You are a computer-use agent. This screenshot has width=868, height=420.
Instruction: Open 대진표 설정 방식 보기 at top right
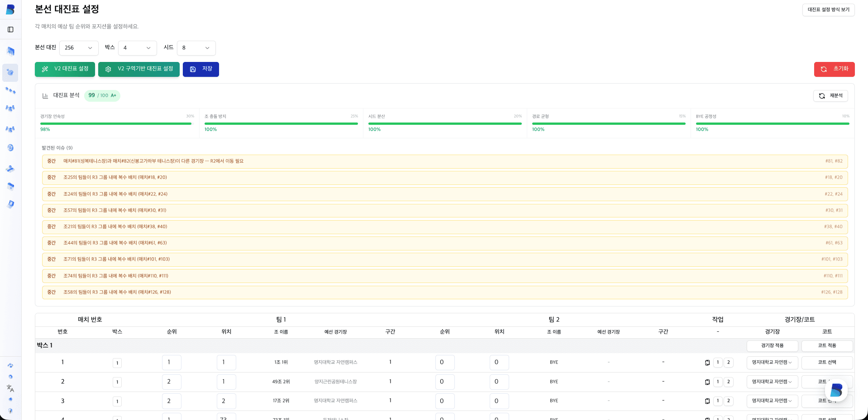coord(828,9)
